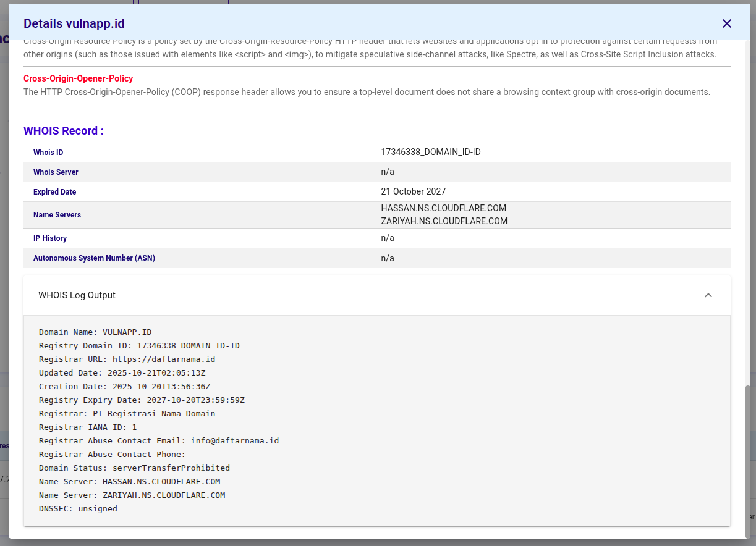Click ZARIYAH.NS.CLOUDFLARE.COM name server entry

click(x=444, y=221)
